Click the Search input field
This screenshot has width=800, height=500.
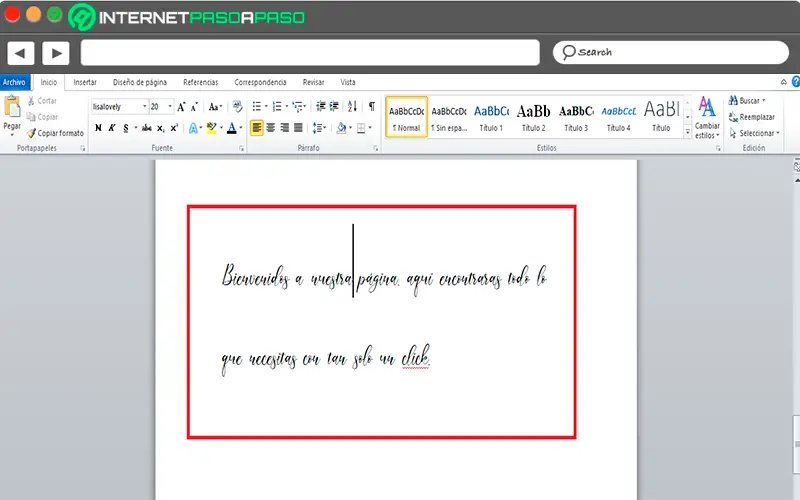[x=670, y=52]
